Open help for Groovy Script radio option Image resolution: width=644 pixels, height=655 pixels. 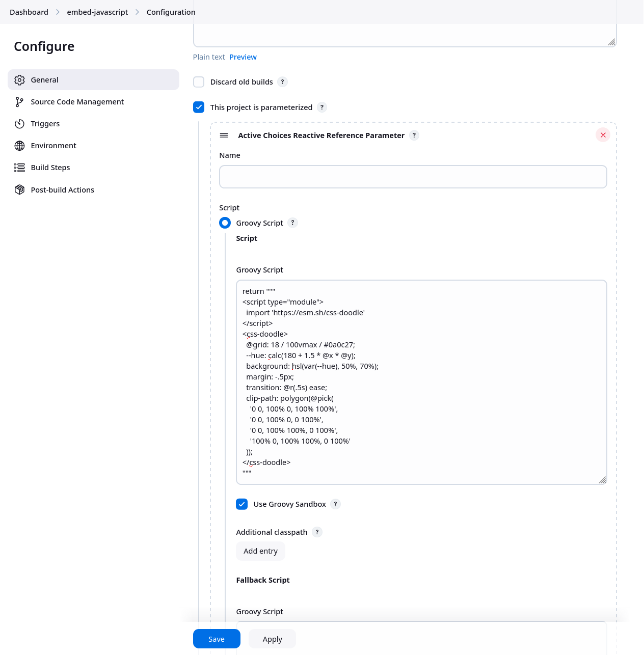point(292,223)
